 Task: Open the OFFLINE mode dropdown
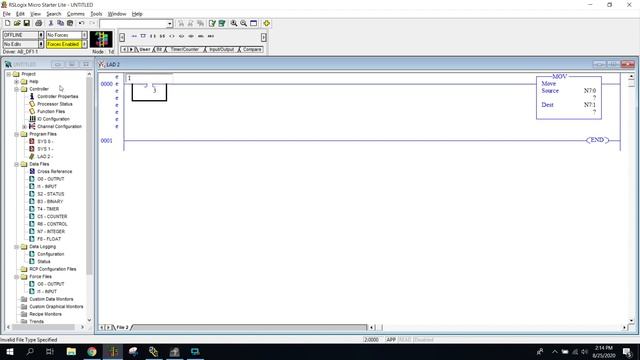click(x=41, y=35)
